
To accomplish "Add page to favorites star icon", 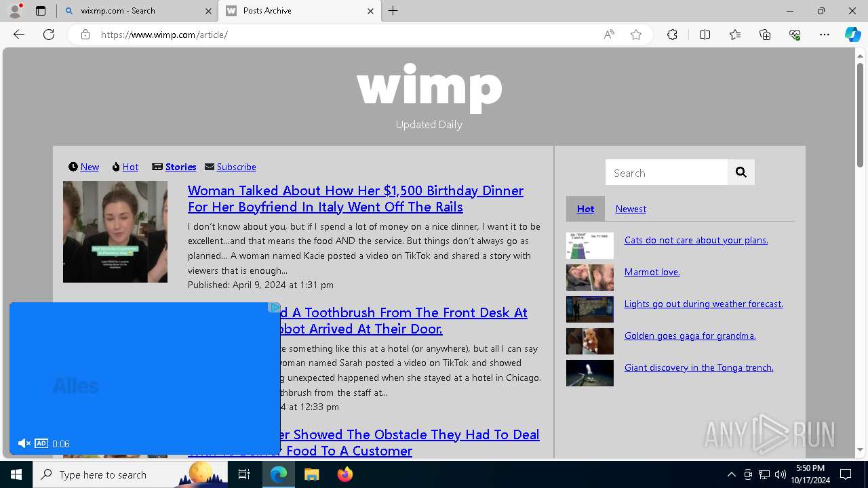I will (x=636, y=35).
